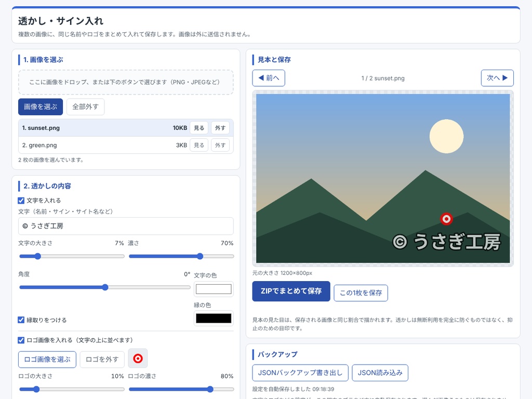The width and height of the screenshot is (532, 399).
Task: Adjust the 文字の大きさ slider
Action: [72, 256]
